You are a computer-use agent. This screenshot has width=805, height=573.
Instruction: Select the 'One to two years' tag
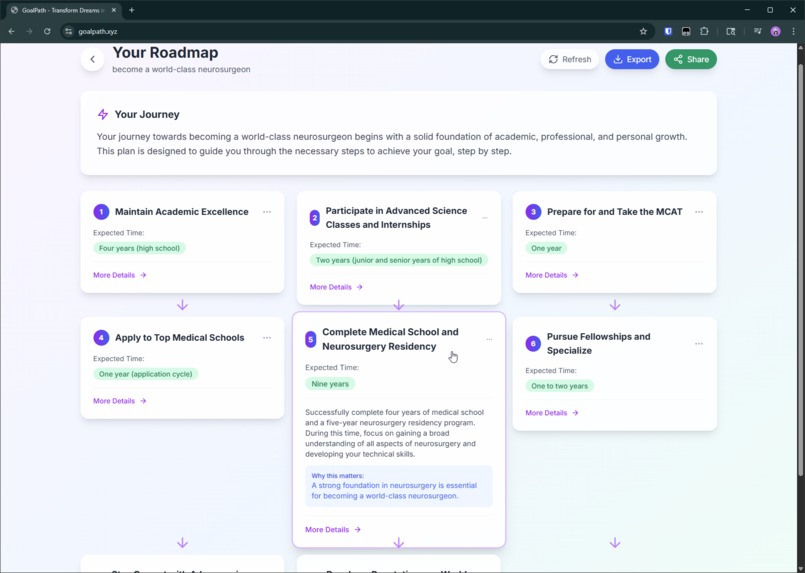point(559,386)
